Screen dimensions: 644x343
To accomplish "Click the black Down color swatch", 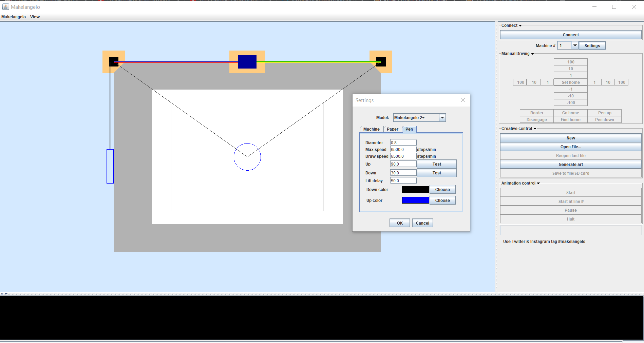I will pyautogui.click(x=415, y=189).
